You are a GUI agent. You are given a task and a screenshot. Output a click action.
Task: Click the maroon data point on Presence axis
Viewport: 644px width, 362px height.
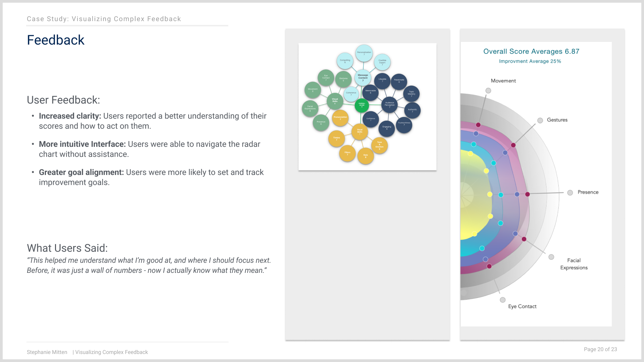click(527, 194)
